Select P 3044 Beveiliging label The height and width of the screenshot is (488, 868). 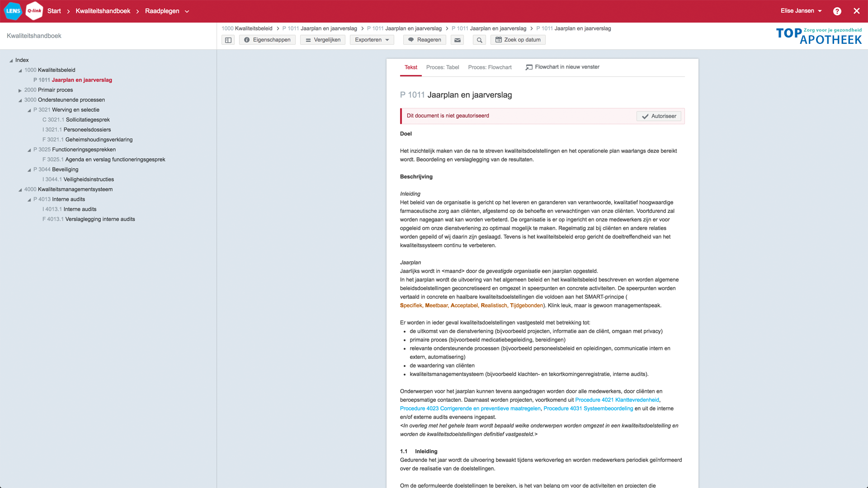[56, 169]
